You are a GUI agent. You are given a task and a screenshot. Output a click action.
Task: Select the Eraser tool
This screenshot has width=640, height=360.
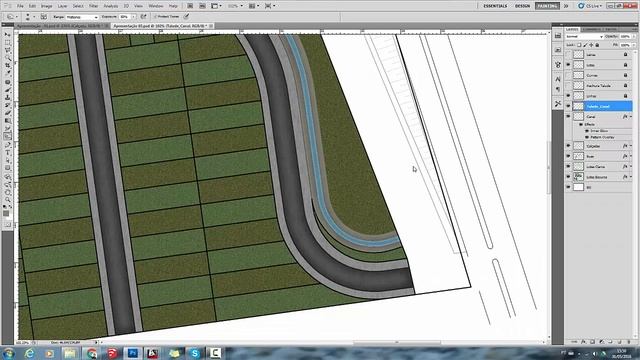tap(7, 113)
